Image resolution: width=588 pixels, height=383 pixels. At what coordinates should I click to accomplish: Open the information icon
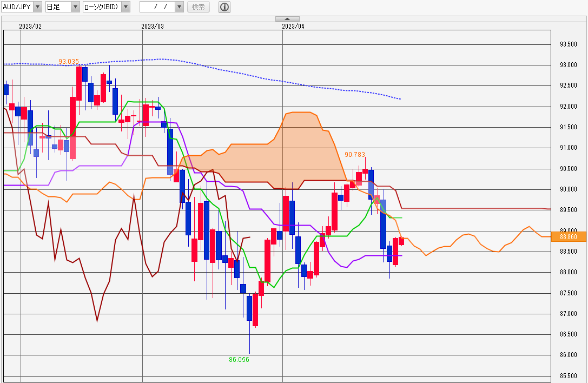point(224,6)
